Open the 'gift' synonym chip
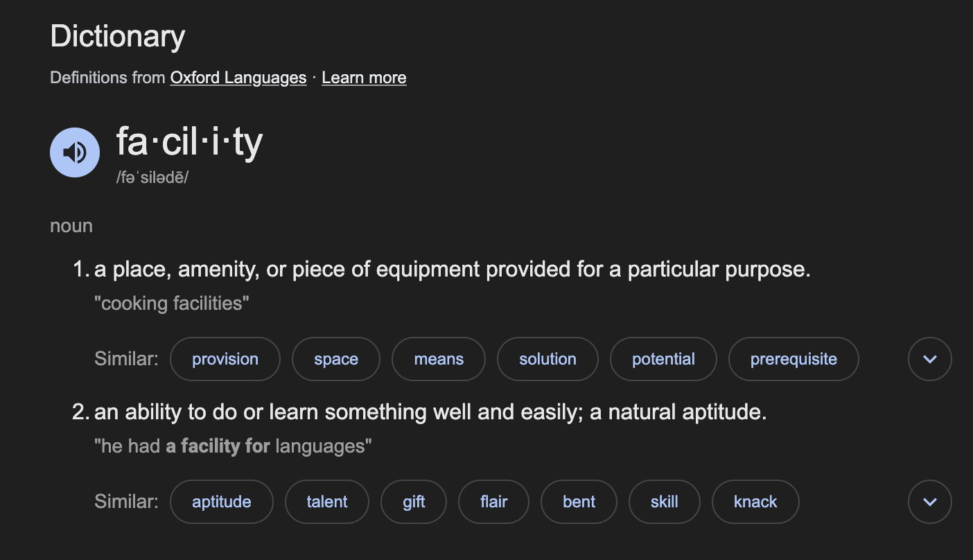This screenshot has width=973, height=560. coord(414,502)
